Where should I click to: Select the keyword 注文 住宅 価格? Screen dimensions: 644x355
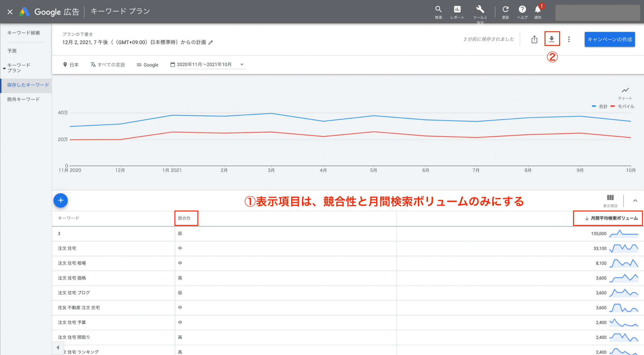click(x=72, y=278)
